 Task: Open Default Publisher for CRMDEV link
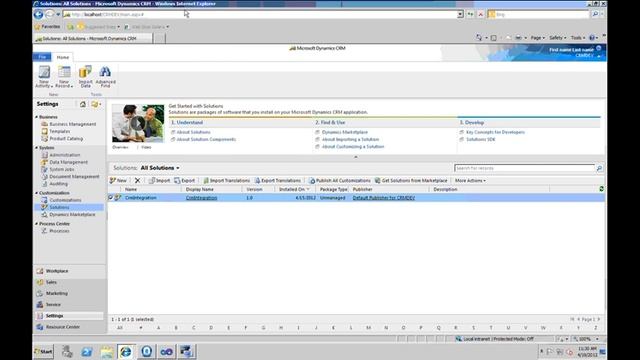[x=384, y=198]
